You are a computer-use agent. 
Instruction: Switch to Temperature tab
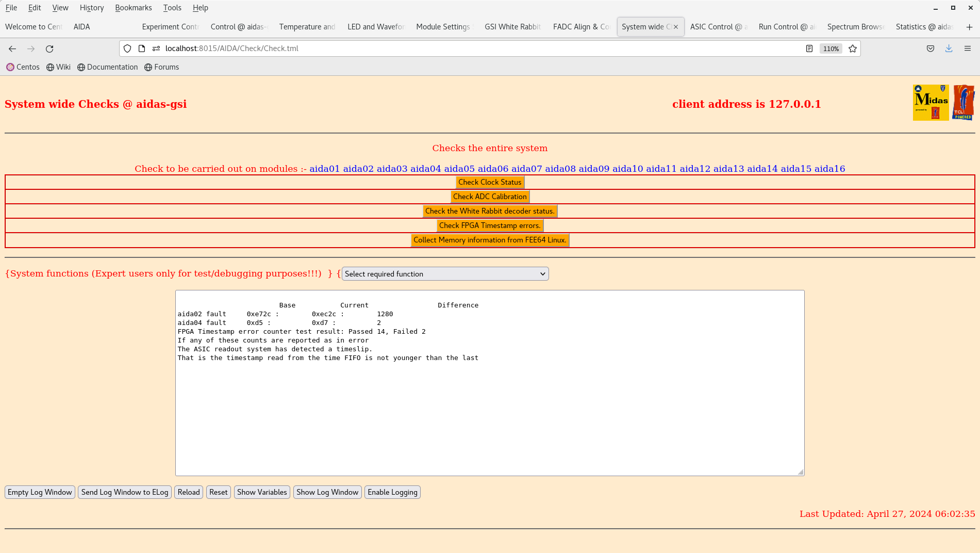tap(308, 27)
